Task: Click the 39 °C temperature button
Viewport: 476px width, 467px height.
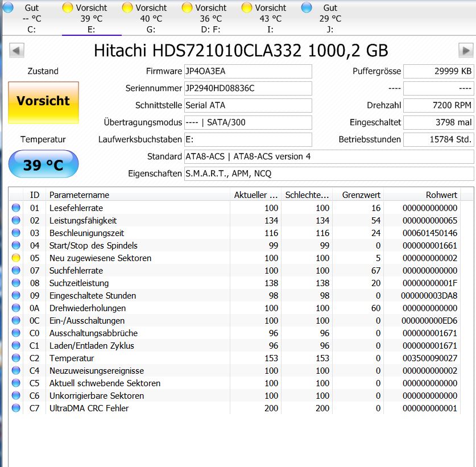Action: click(x=43, y=164)
